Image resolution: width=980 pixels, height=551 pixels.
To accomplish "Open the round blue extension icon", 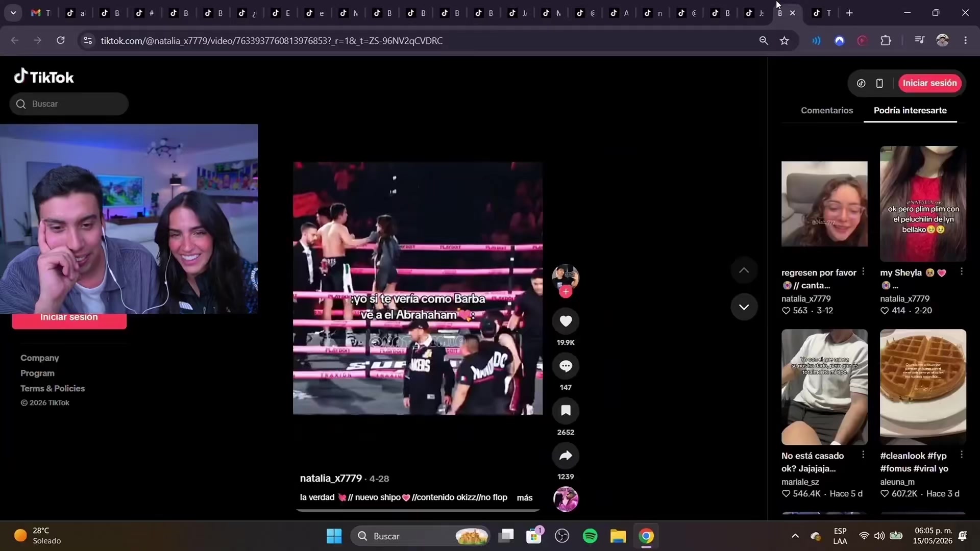I will point(840,40).
